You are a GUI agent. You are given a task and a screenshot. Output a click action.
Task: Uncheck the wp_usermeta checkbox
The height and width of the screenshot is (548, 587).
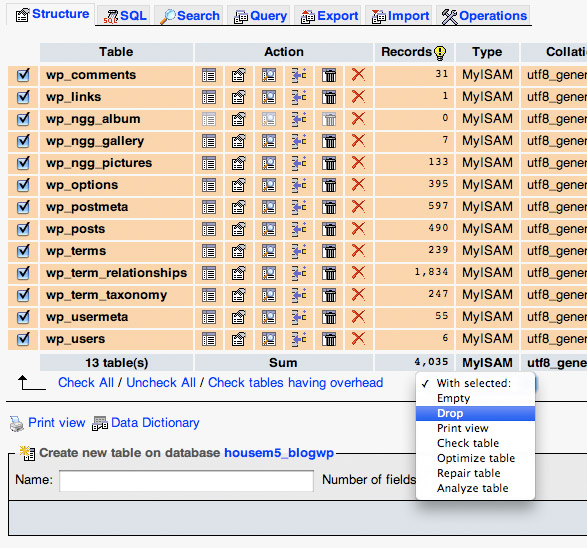23,317
